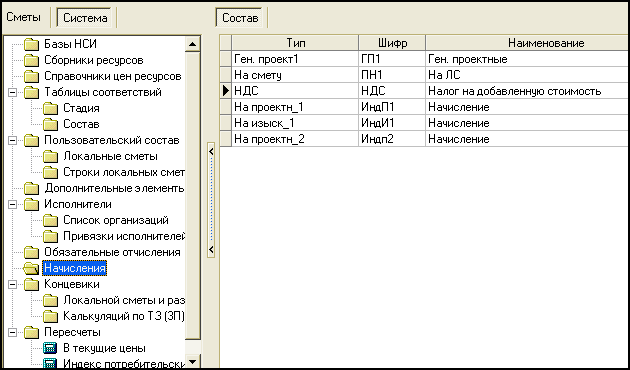The height and width of the screenshot is (370, 630).
Task: Click the Ген. проектные name cell
Action: pos(528,59)
